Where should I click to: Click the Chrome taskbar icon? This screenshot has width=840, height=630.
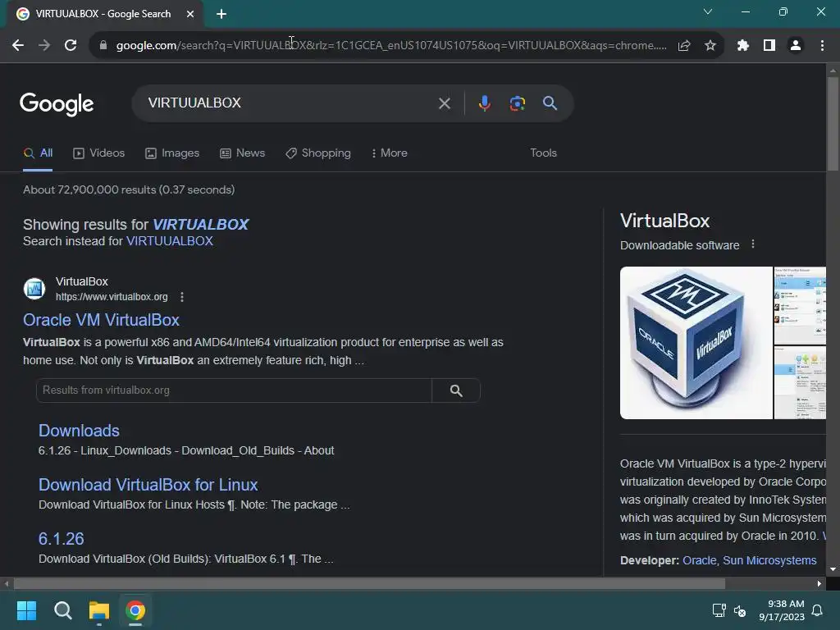135,610
